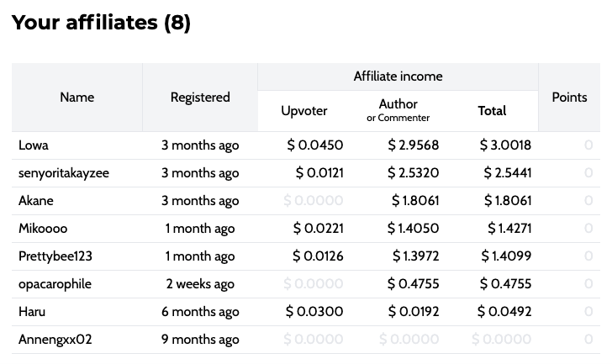Image resolution: width=612 pixels, height=364 pixels.
Task: Select opacarophile affiliate name
Action: [x=55, y=283]
